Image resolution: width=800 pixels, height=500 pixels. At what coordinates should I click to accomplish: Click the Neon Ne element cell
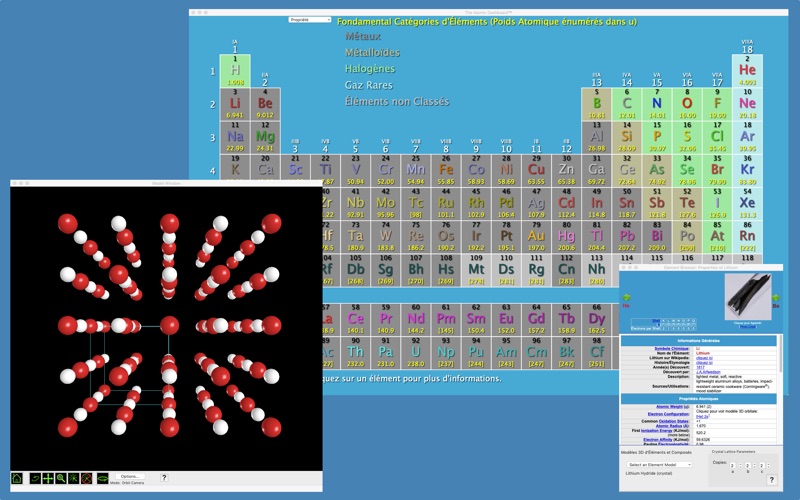[x=747, y=104]
